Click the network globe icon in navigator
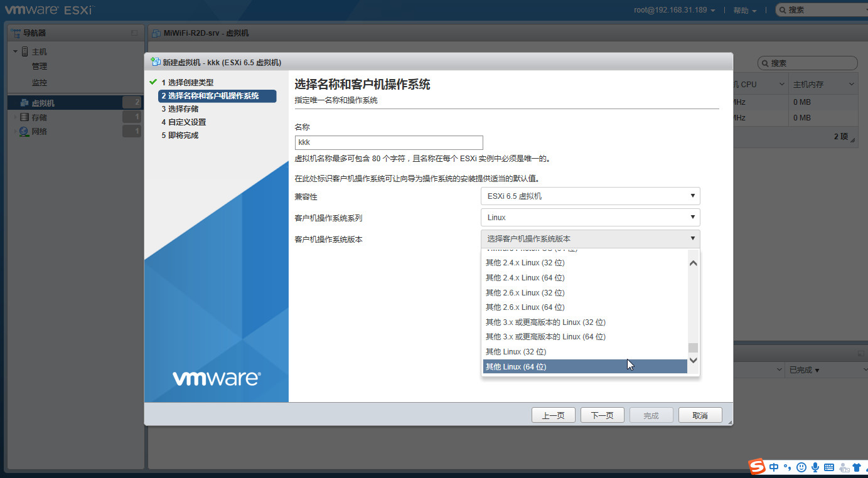868x478 pixels. (x=24, y=131)
